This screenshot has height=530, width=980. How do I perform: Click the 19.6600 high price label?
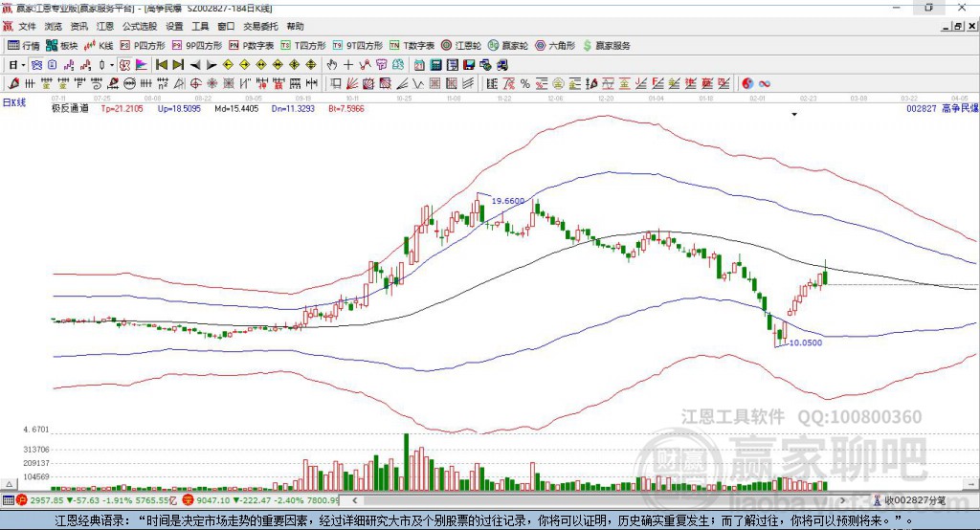tap(508, 201)
